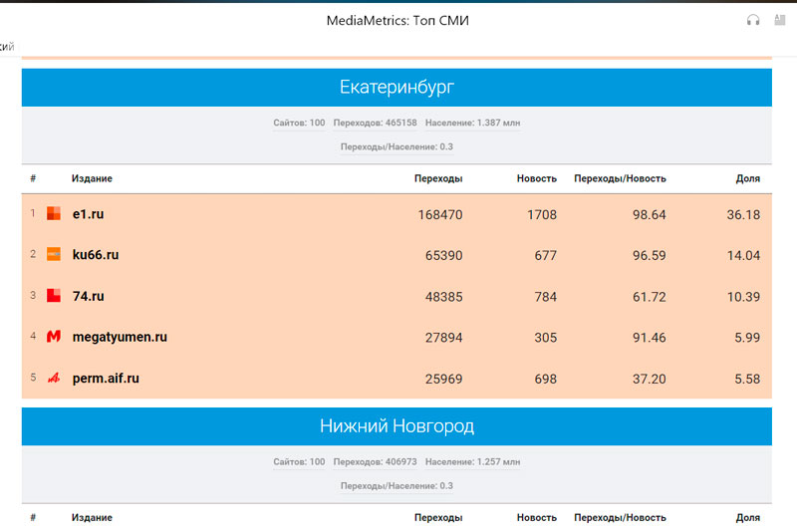Viewport: 797px width, 532px height.
Task: Click the perm.aif.ru logo icon
Action: (54, 379)
